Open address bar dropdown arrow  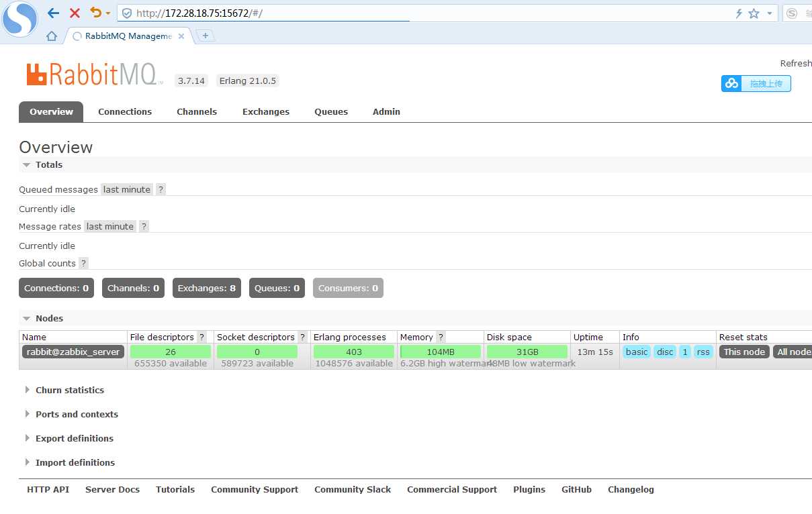pos(770,13)
